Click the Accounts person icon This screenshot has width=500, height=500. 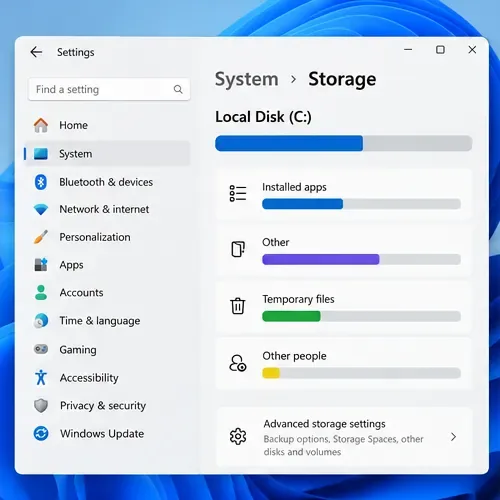point(41,292)
